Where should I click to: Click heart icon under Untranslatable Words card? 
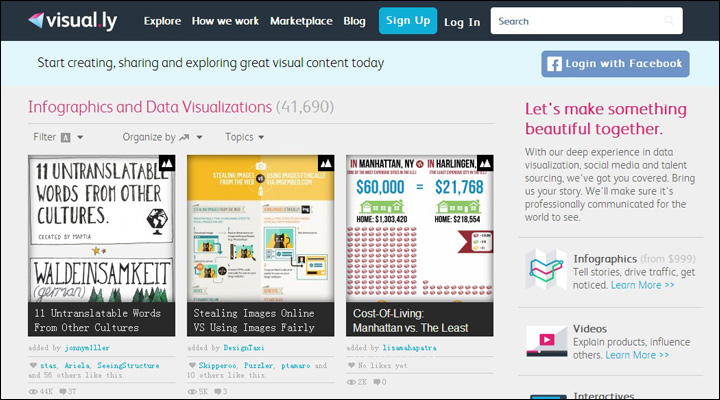pos(33,366)
